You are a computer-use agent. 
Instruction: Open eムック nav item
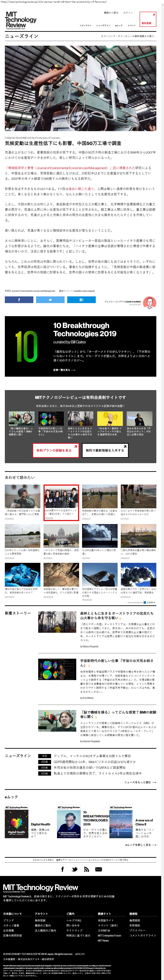(x=119, y=25)
